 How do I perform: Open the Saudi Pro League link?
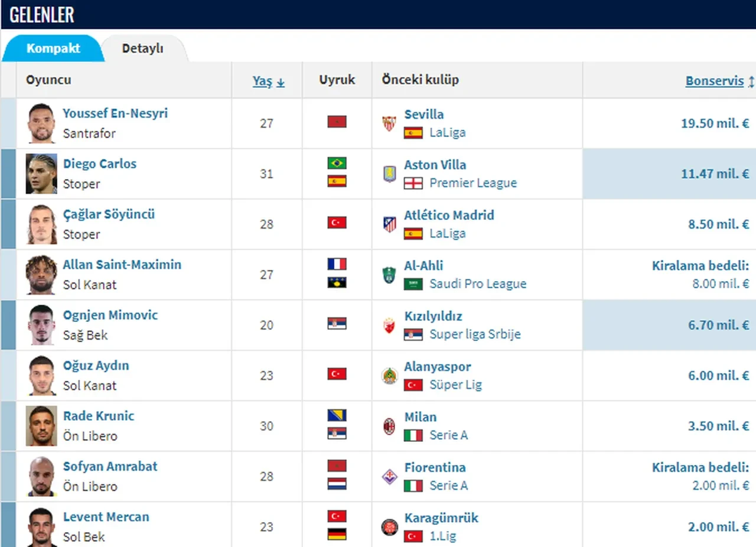pyautogui.click(x=477, y=284)
